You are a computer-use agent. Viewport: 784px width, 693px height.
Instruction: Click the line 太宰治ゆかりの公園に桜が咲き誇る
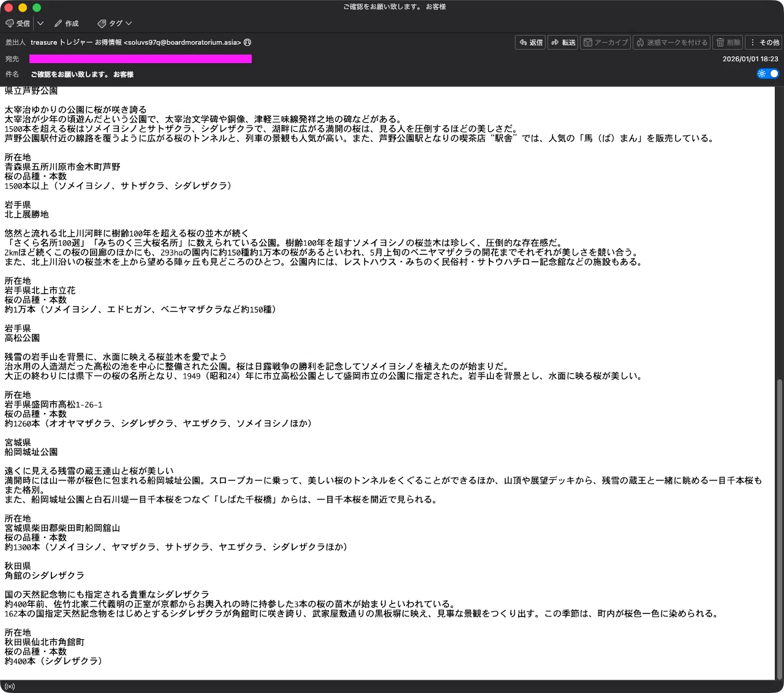tap(75, 110)
